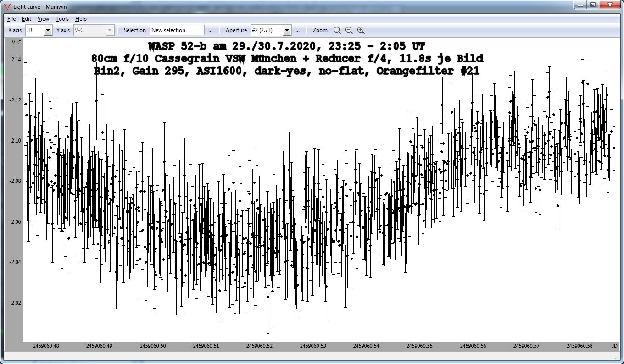This screenshot has height=364, width=624.
Task: Zoom out using the minus magnifier
Action: pyautogui.click(x=349, y=30)
